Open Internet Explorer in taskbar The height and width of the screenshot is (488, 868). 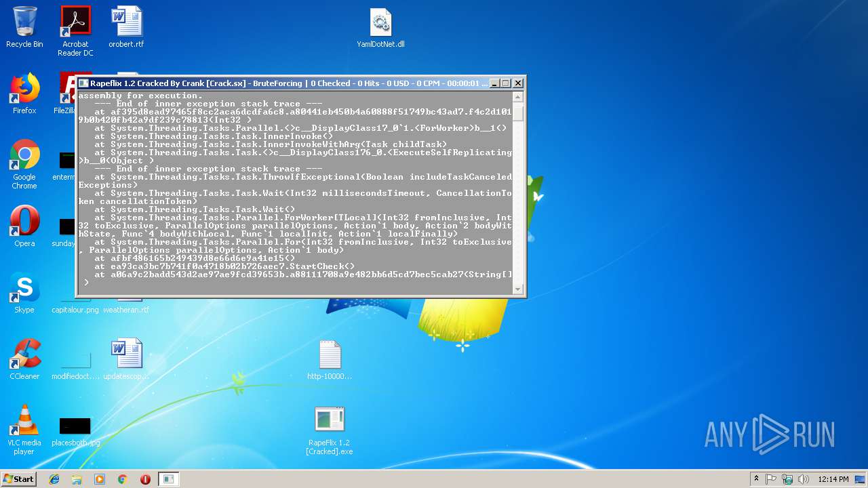pos(54,479)
